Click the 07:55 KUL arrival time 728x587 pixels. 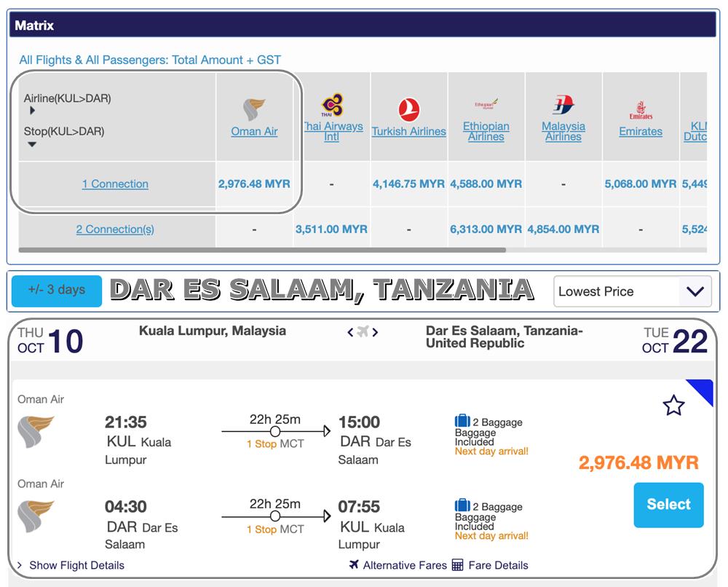[359, 507]
